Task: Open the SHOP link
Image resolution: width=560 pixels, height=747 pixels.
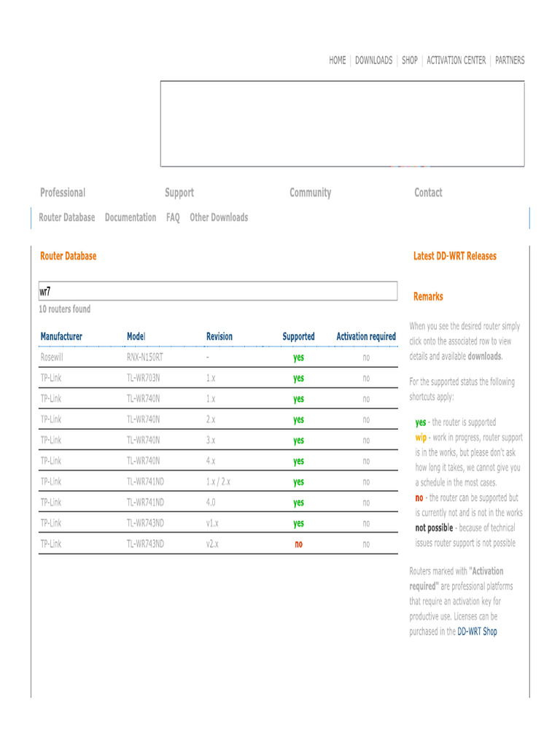Action: [410, 61]
